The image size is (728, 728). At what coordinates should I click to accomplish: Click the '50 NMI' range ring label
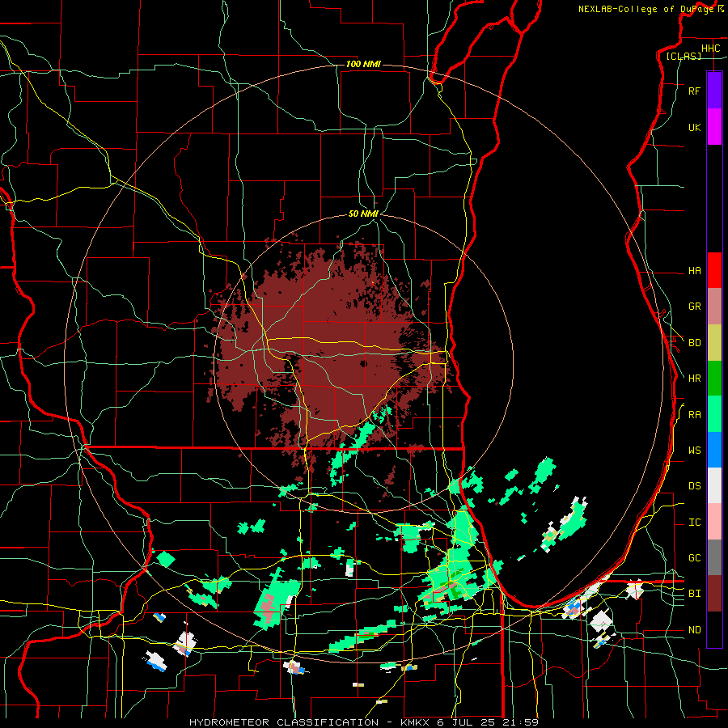363,214
